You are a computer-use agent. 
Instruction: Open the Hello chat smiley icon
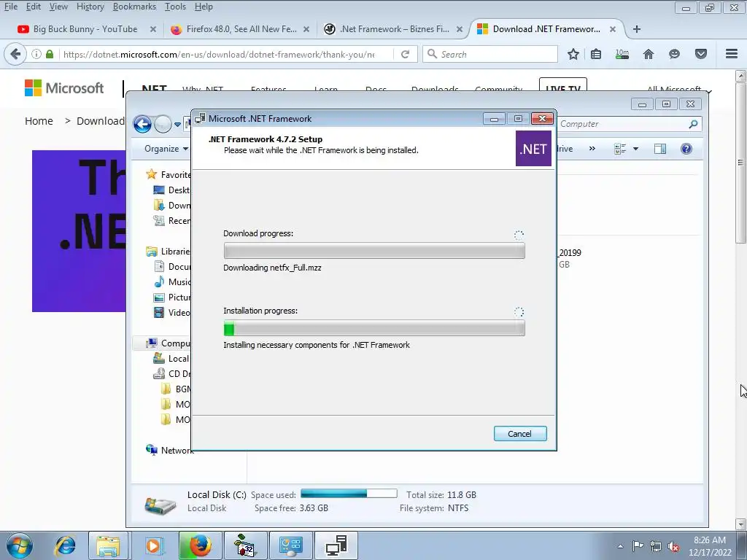coord(674,54)
